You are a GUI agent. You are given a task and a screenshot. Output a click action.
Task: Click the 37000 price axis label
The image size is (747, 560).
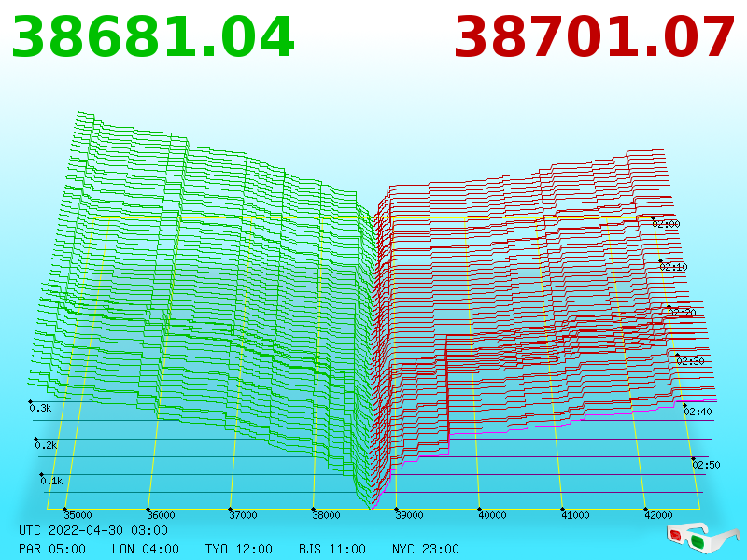point(244,515)
